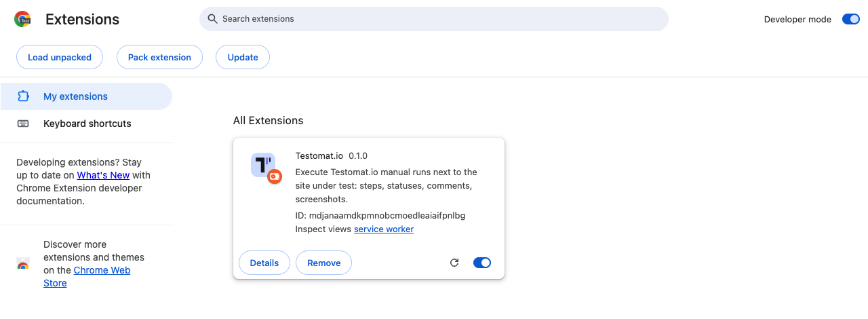
Task: Click Pack extension button
Action: coord(159,57)
